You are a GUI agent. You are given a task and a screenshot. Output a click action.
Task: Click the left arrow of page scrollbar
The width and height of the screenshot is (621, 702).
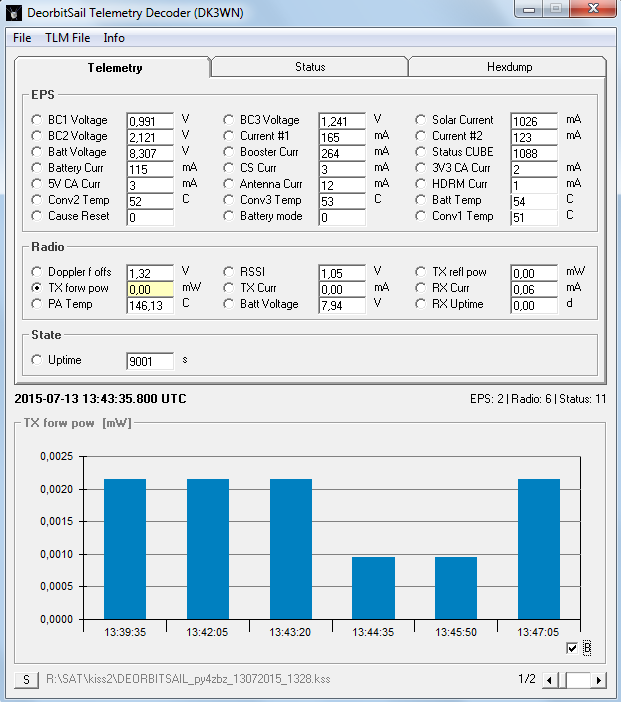point(549,680)
